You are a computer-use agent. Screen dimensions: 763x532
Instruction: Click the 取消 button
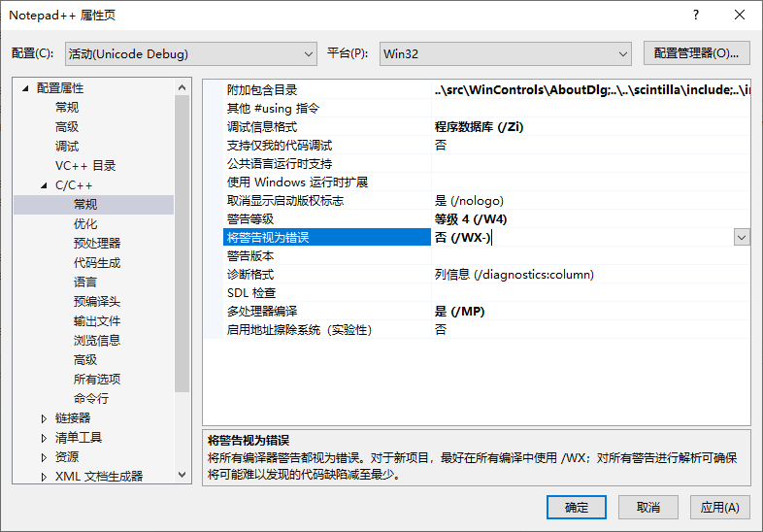coord(648,507)
